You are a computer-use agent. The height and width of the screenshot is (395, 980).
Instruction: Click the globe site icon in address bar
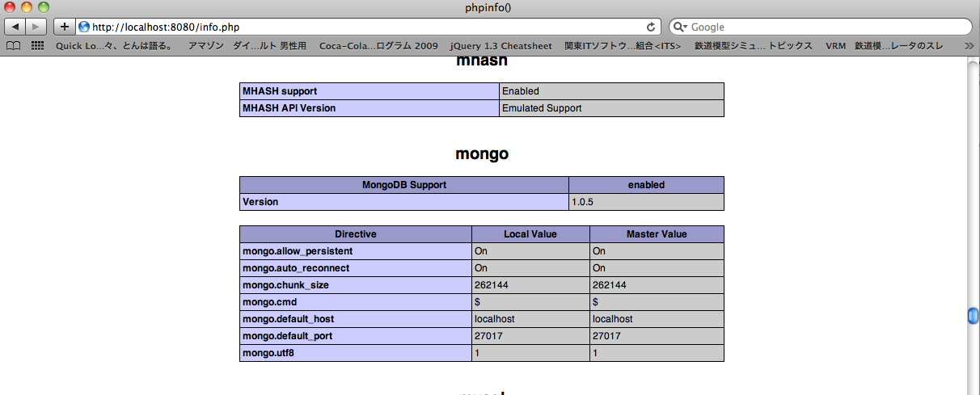click(84, 27)
